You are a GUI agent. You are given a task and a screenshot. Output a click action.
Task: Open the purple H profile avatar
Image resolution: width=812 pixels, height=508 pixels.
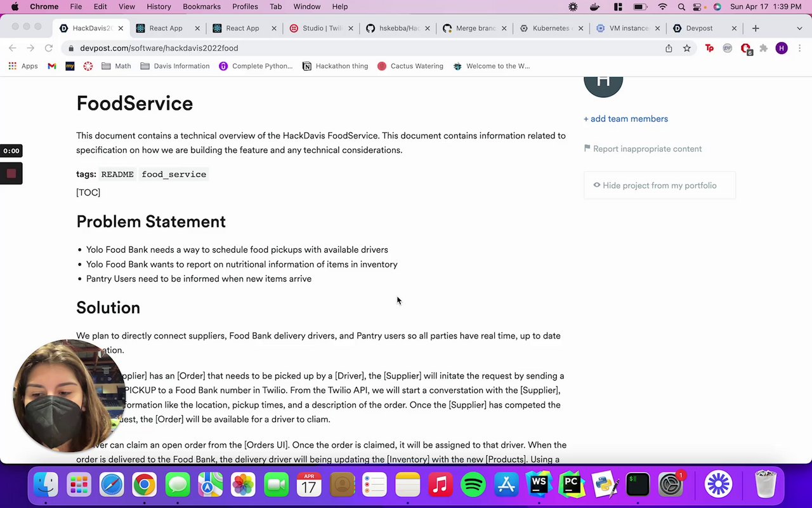click(782, 48)
